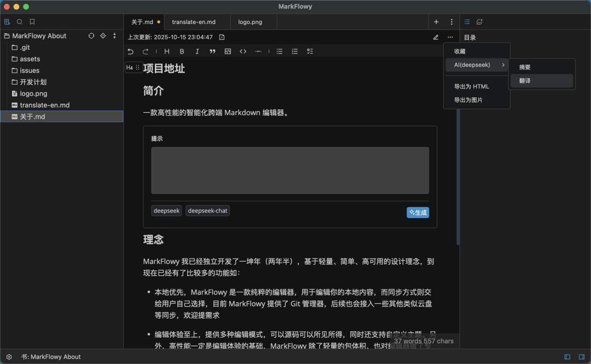
Task: Toggle the left sidebar from status bar
Action: pos(567,357)
